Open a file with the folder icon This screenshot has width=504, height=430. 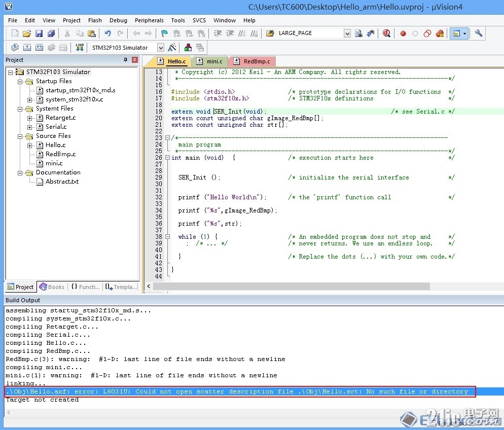(x=27, y=33)
